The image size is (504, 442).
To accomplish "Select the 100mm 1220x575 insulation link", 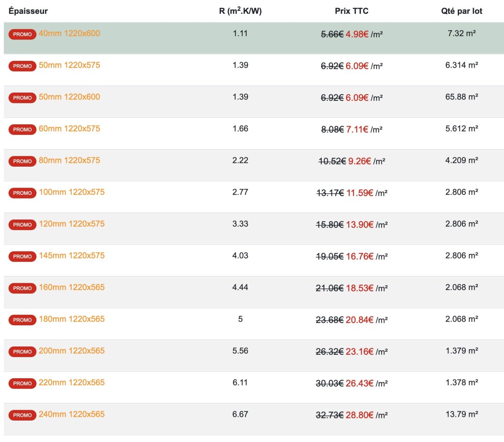I will tap(72, 192).
